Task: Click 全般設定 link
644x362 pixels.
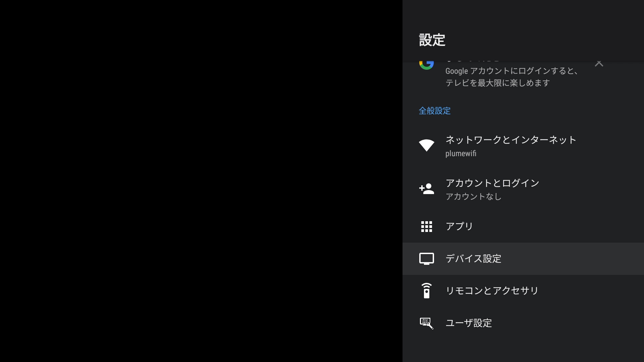Action: [x=435, y=111]
